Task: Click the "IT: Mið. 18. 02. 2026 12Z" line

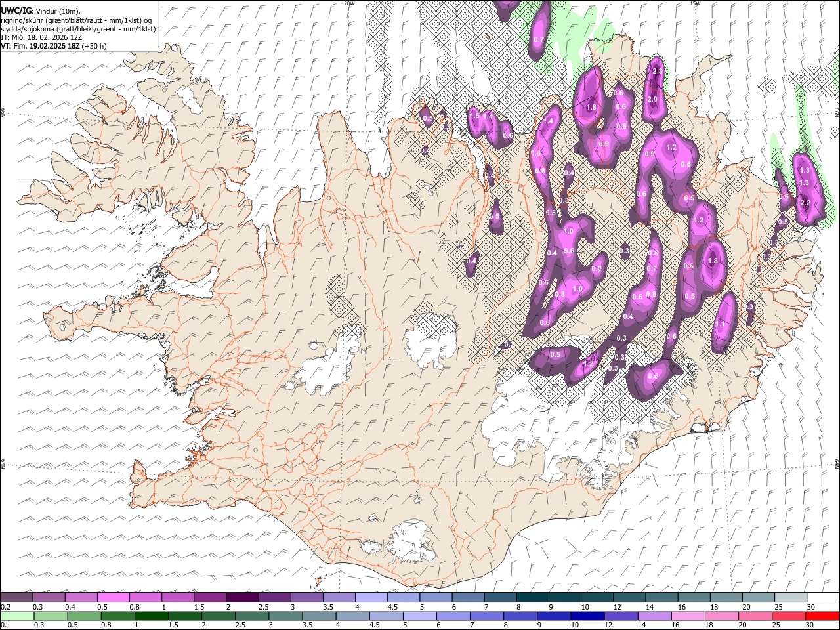Action: coord(41,37)
